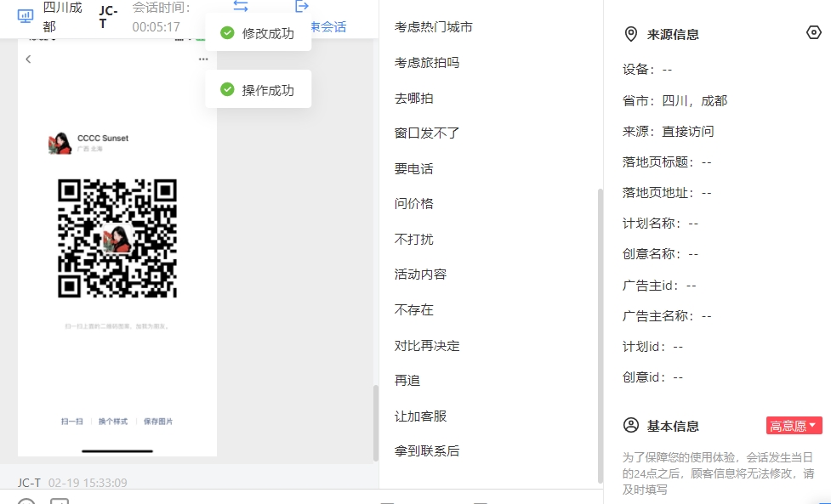Click the 修改成功 toast message
The width and height of the screenshot is (831, 504).
[x=258, y=33]
